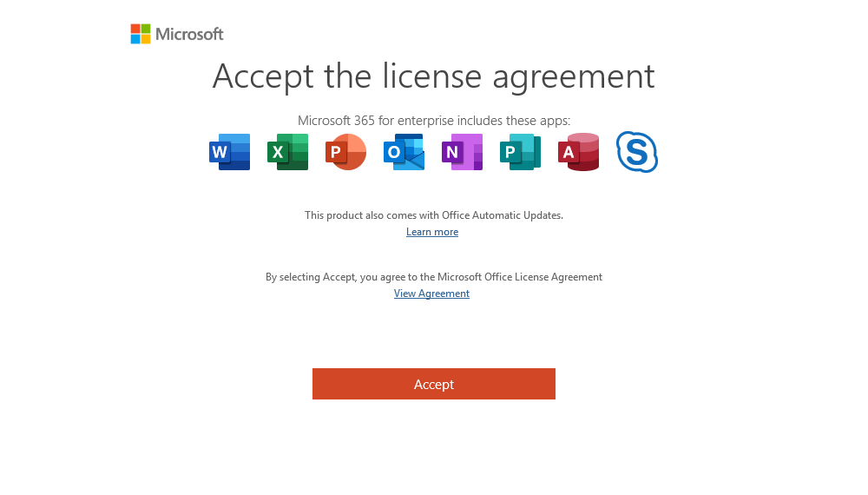Click the PowerPoint app icon

pos(346,152)
